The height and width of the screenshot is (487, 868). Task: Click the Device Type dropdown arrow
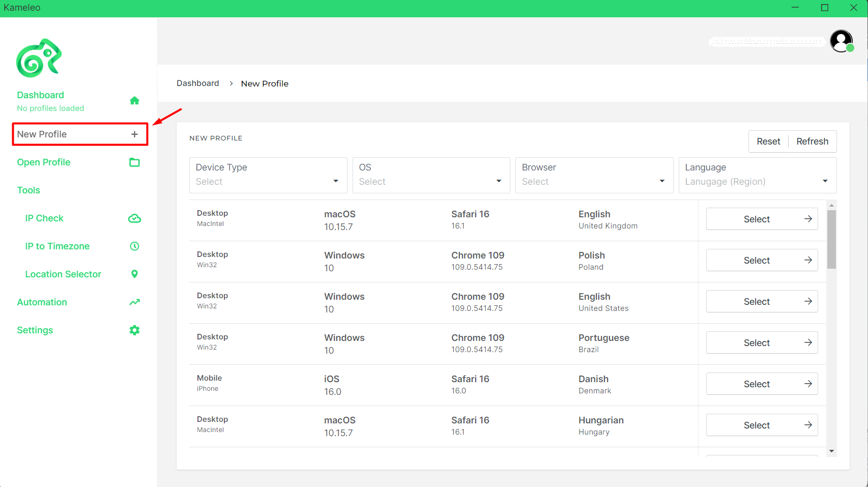336,181
